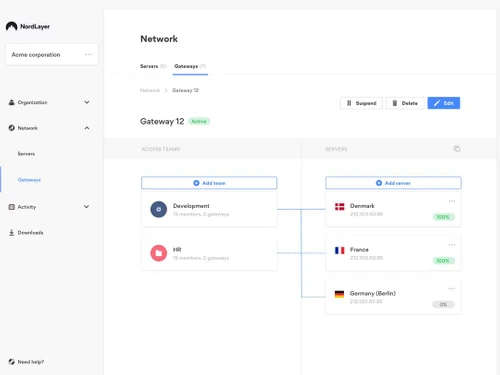This screenshot has width=500, height=375.
Task: Click the NordLayer logo icon
Action: 11,26
